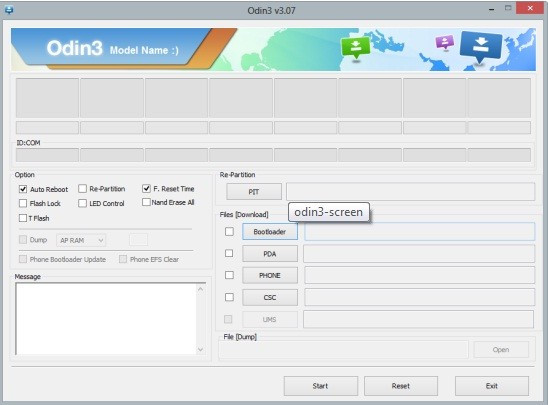The height and width of the screenshot is (405, 548).
Task: Check the T Flash option
Action: [23, 218]
